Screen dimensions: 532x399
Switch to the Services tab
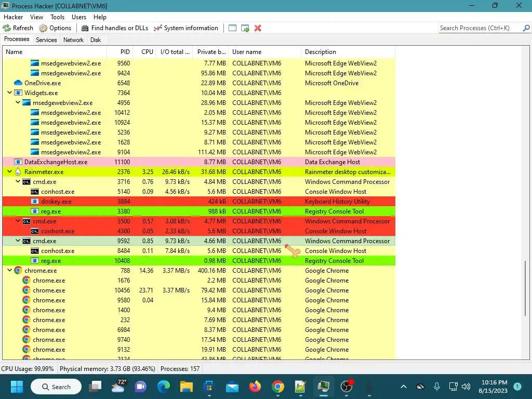[x=46, y=39]
